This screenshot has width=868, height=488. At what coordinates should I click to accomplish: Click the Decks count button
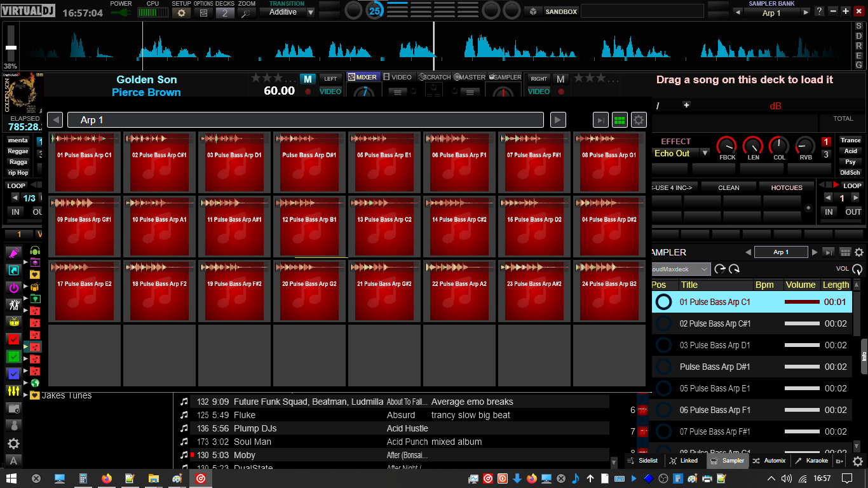pos(225,12)
